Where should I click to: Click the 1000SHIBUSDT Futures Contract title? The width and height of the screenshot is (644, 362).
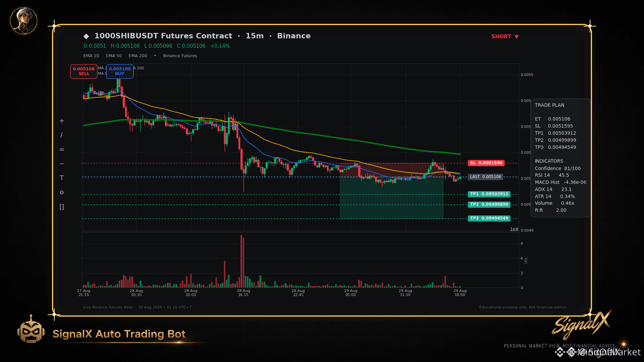click(x=163, y=36)
